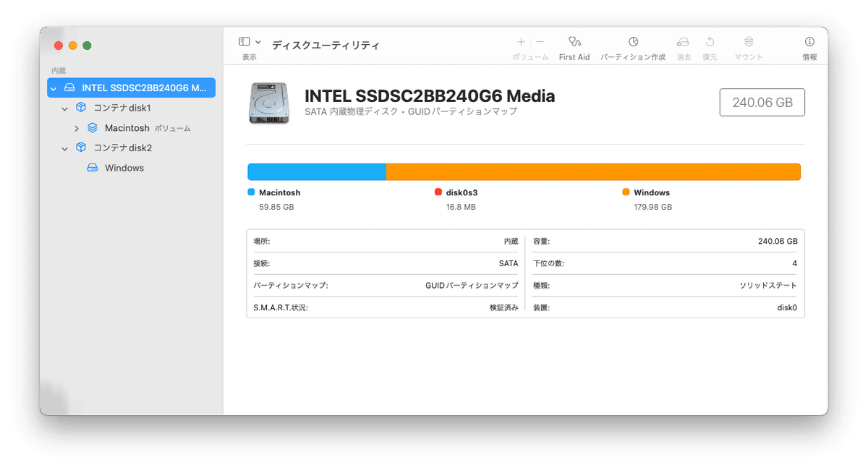The width and height of the screenshot is (868, 468).
Task: Open the Info icon
Action: pos(809,42)
